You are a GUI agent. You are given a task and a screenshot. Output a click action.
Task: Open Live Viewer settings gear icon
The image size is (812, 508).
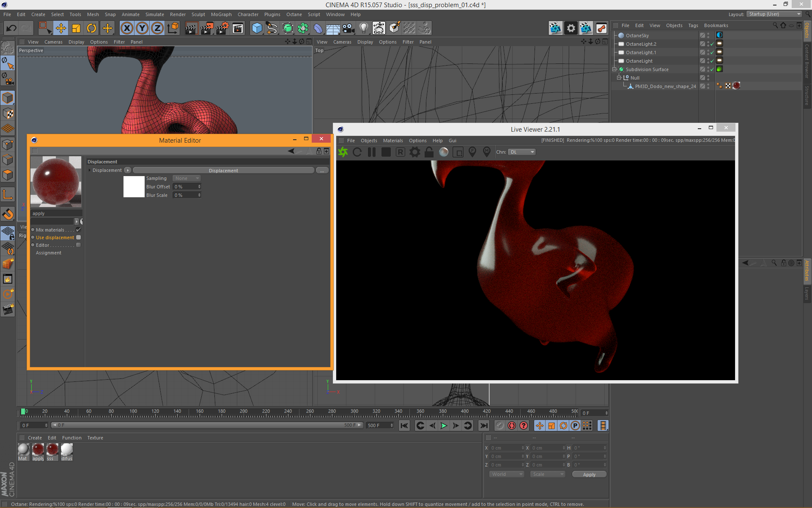click(x=415, y=152)
